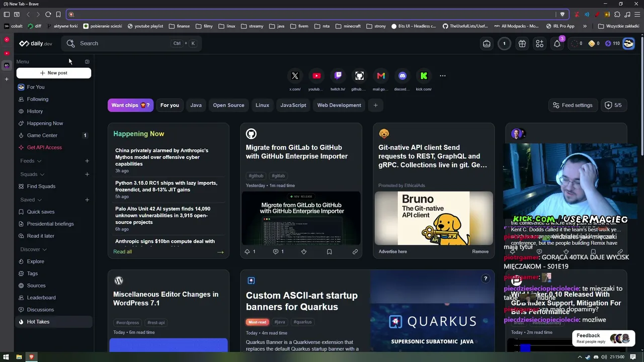The image size is (644, 362).
Task: Open the minecraft bookmark folder
Action: click(x=348, y=26)
